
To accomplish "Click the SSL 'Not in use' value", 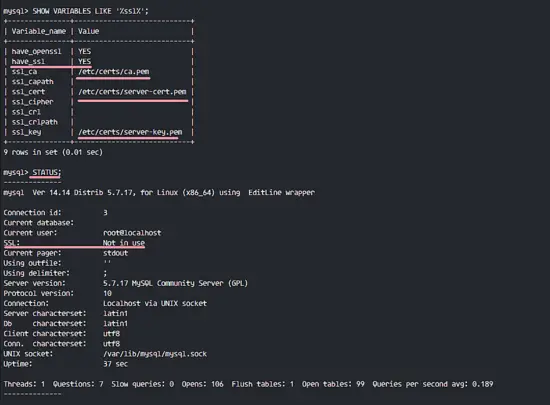I will point(124,243).
